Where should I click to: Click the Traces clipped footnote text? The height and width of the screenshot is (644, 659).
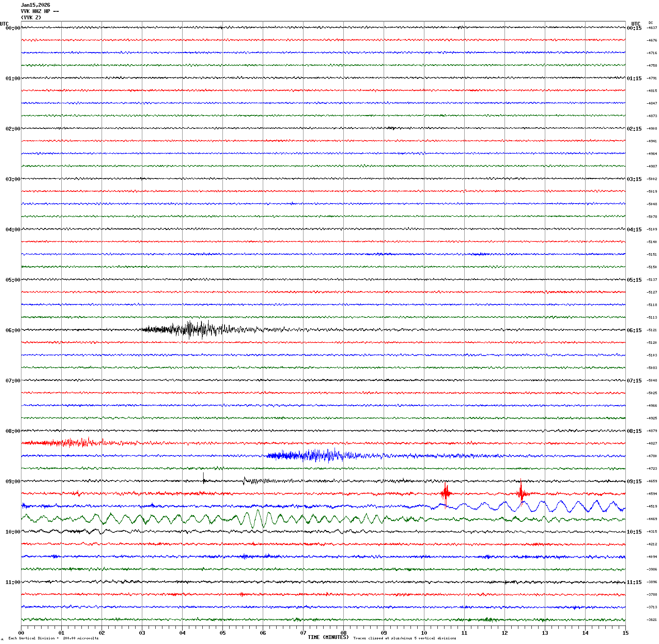404,639
